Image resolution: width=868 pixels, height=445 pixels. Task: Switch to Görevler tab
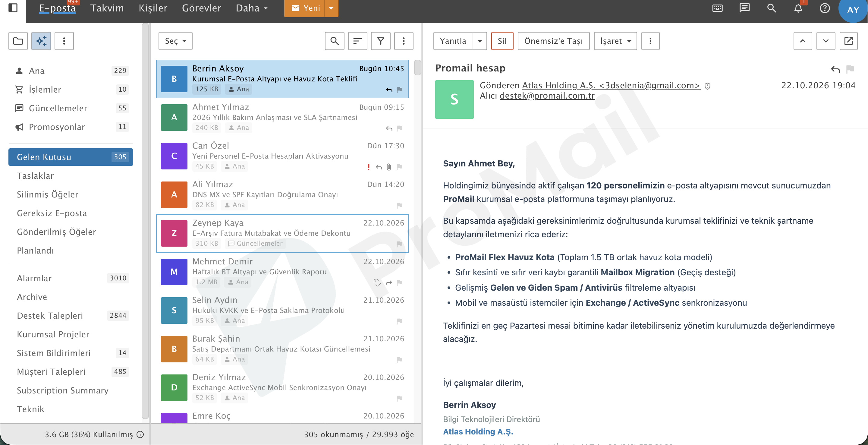point(202,8)
